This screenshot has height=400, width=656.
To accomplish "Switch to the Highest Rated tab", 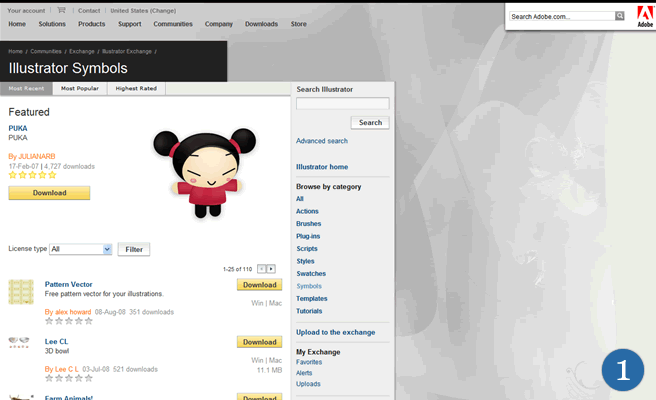I will click(x=136, y=89).
